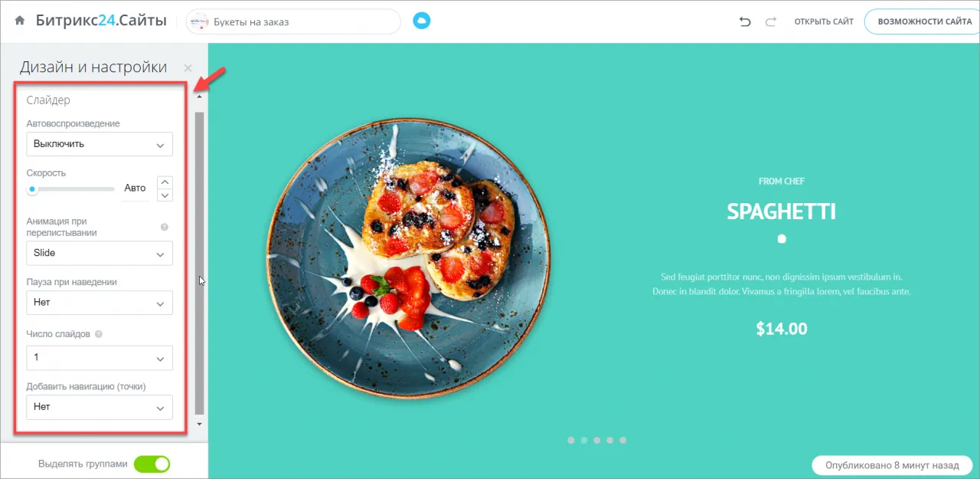The image size is (980, 479).
Task: Click the undo arrow icon
Action: pyautogui.click(x=745, y=21)
